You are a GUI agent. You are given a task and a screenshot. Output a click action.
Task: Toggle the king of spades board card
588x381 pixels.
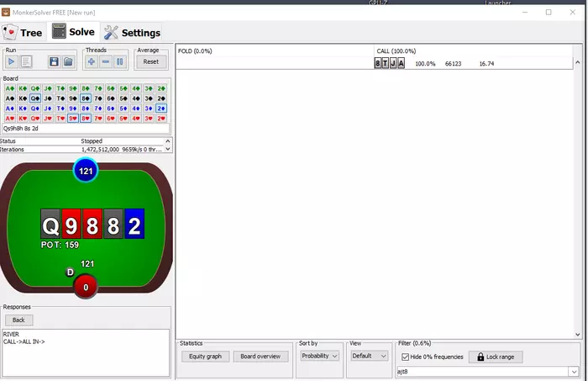point(23,98)
